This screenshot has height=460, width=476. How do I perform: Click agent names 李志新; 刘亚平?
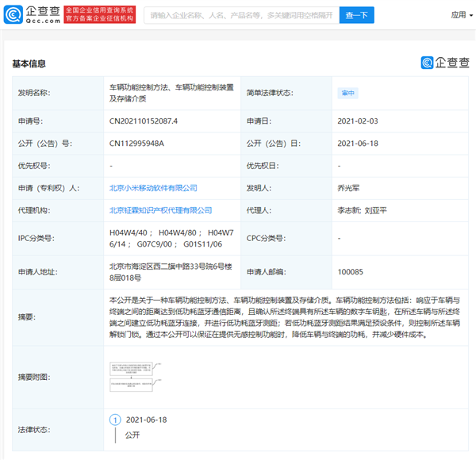click(363, 210)
